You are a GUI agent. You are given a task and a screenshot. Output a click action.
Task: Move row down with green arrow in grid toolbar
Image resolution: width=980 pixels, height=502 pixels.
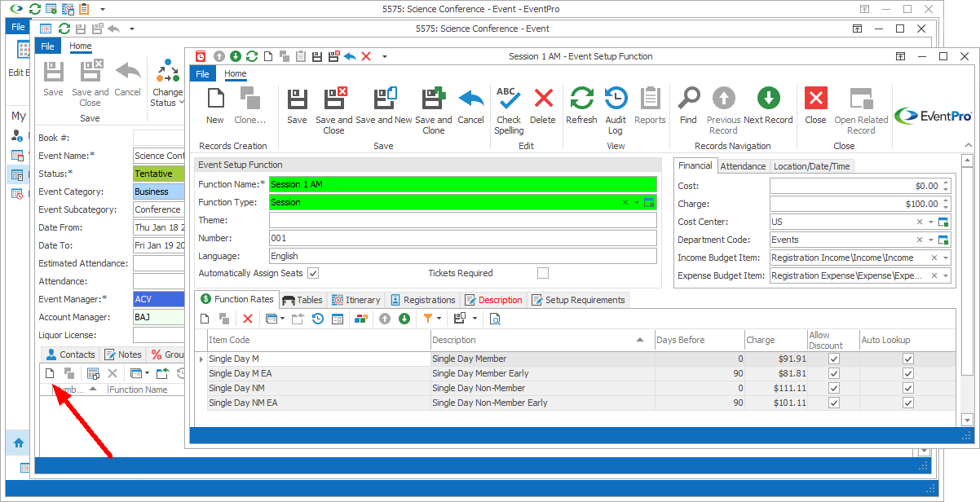coord(404,319)
